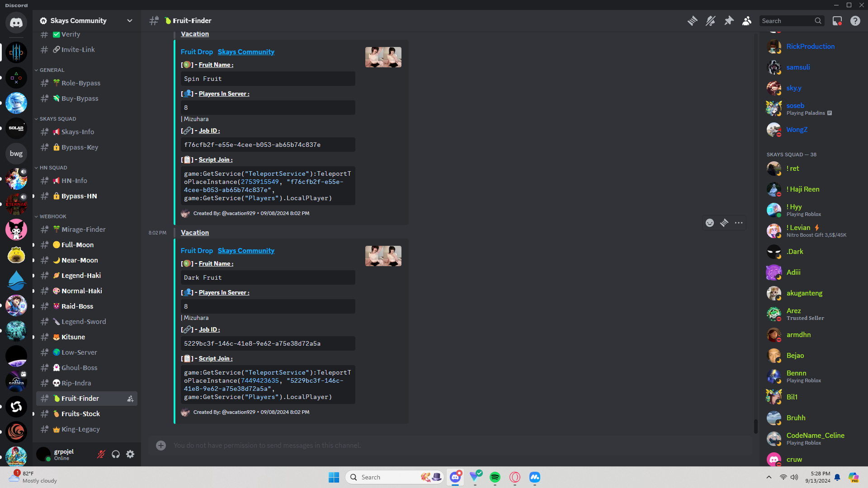Open the Dark Fruit embed thumbnail image

coord(383,256)
